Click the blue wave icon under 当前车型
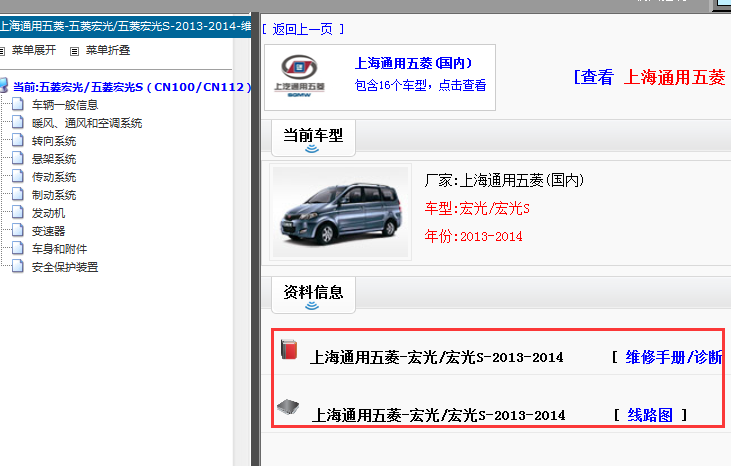731x466 pixels. pos(312,149)
